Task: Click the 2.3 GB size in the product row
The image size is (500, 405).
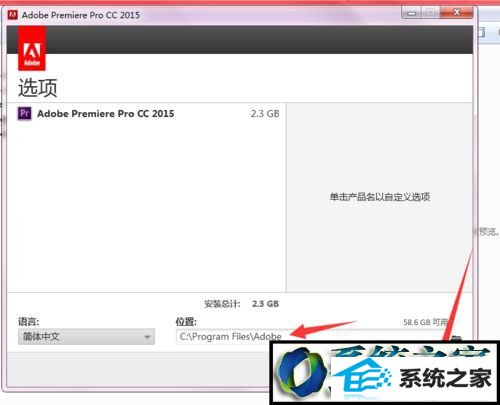Action: point(265,114)
